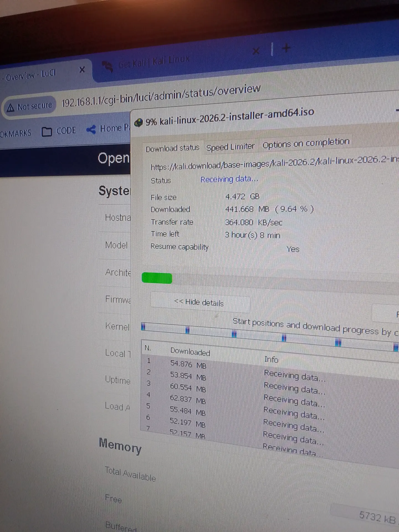Viewport: 399px width, 532px height.
Task: Close the Overview - LuCI browser tab
Action: tap(82, 70)
